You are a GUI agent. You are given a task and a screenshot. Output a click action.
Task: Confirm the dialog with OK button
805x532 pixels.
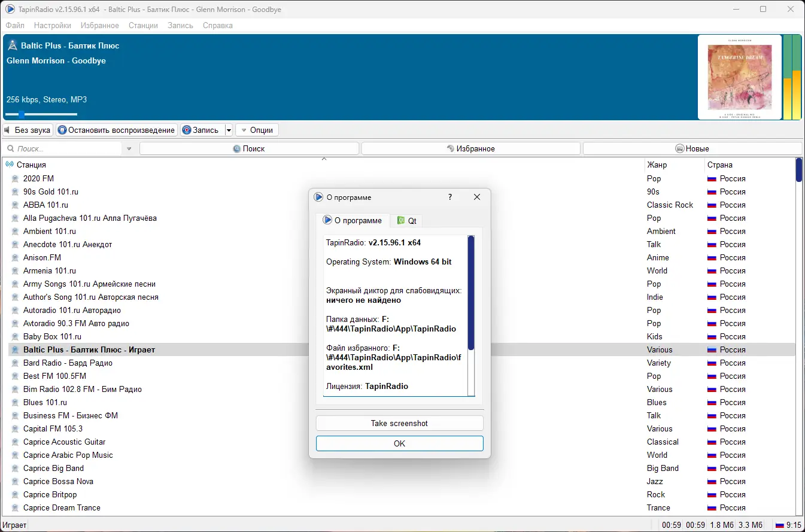tap(399, 443)
